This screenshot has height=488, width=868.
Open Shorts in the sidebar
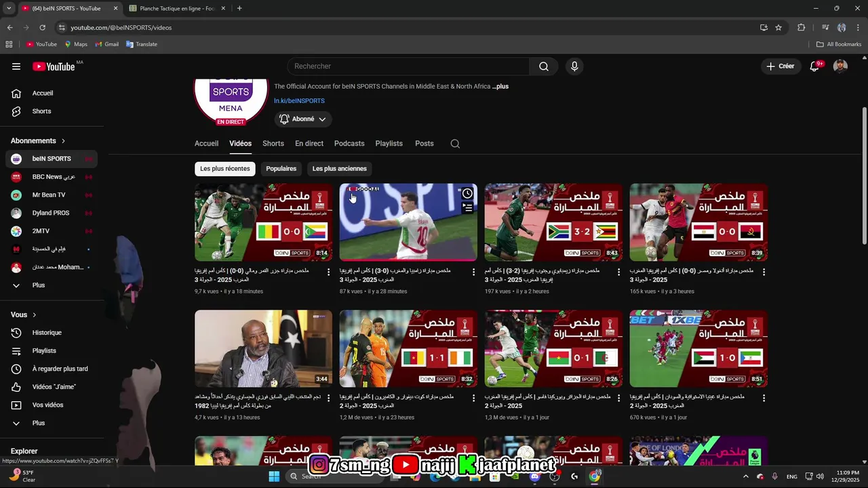click(52, 111)
